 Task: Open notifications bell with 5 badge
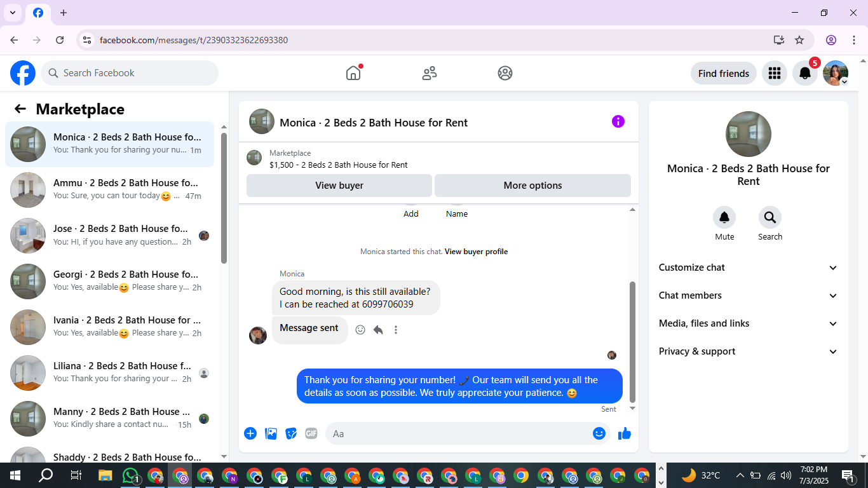804,73
